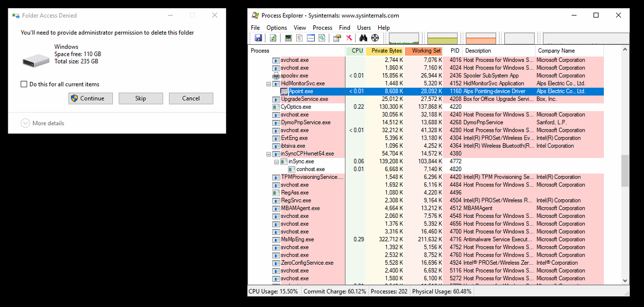Open the Users menu

(364, 28)
